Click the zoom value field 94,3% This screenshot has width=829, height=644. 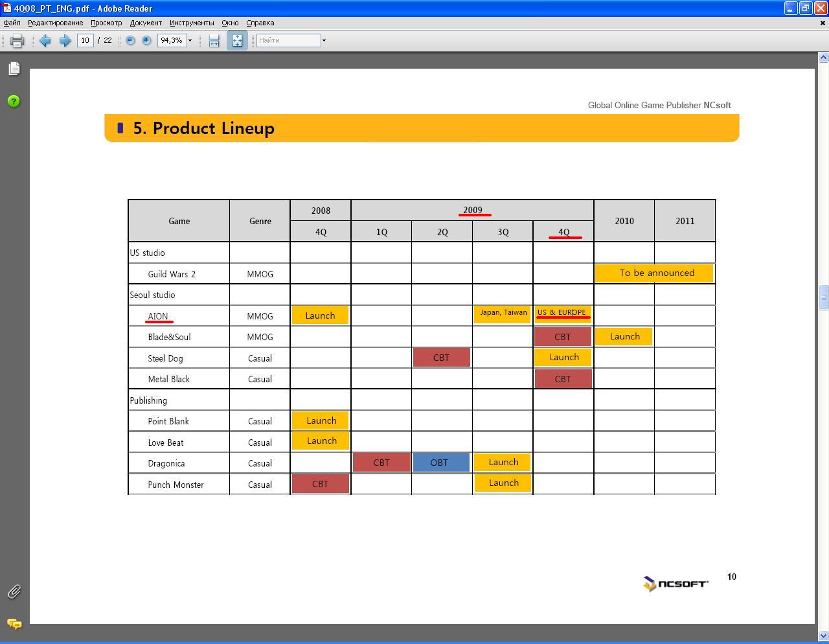172,40
